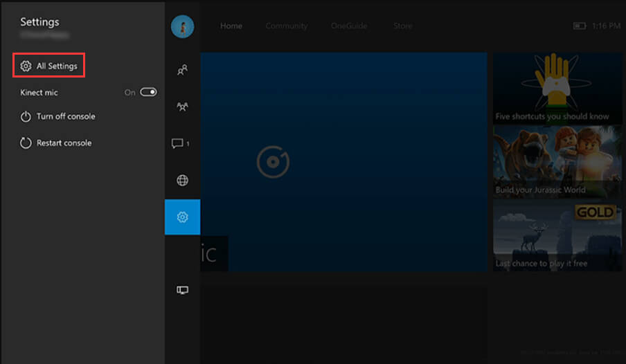Screen dimensions: 626x364
Task: Open the Friends icon in guide
Action: coord(182,70)
